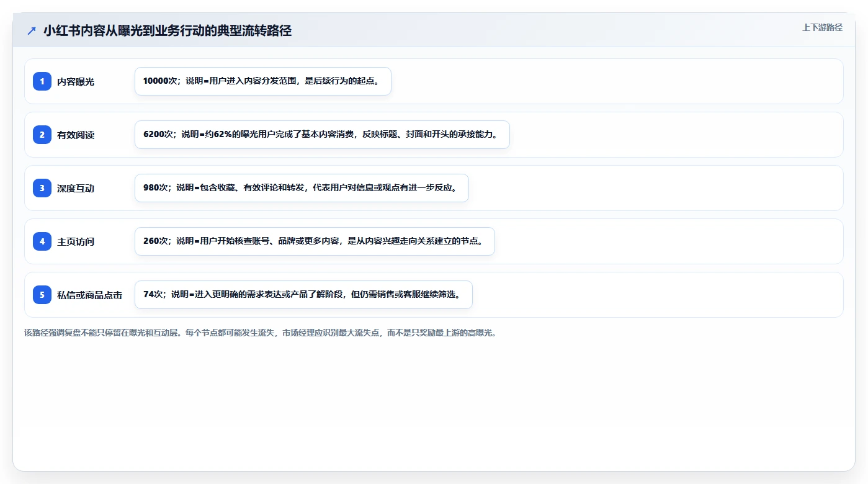868x484 pixels.
Task: Click the footnote starting with 该路径强调复盘
Action: (x=260, y=333)
